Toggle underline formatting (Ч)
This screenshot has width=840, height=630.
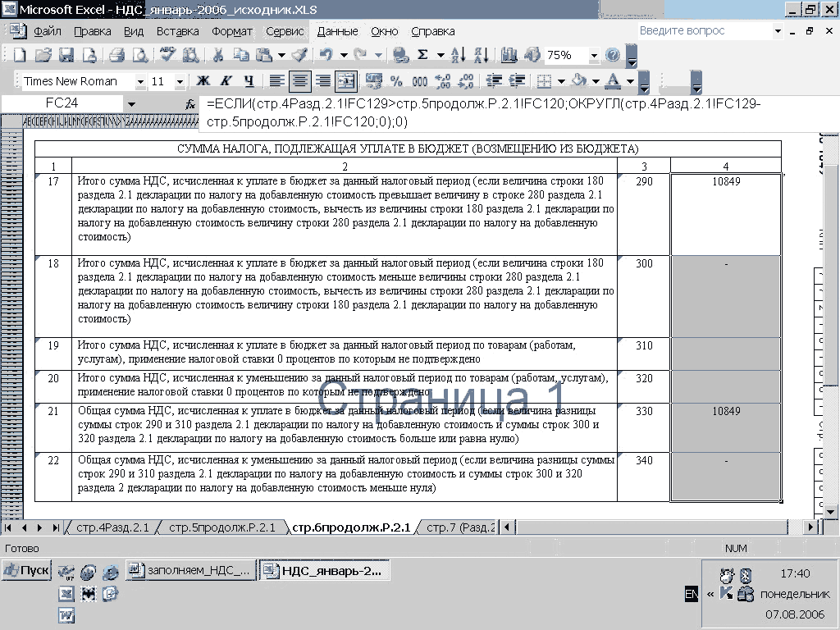[x=248, y=81]
